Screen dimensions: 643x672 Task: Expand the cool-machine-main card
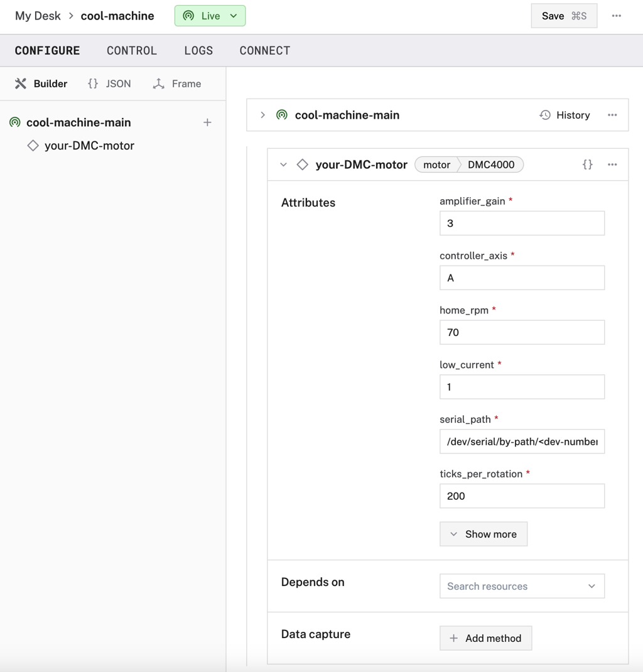click(x=263, y=115)
